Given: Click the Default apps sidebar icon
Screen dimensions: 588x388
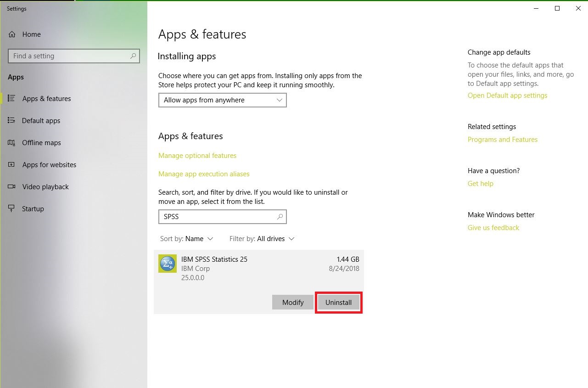Looking at the screenshot, I should [12, 121].
